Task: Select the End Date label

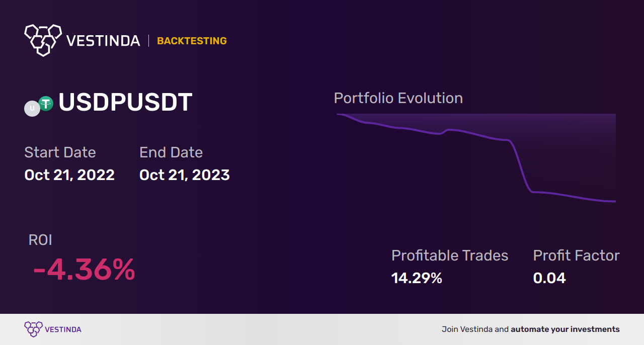Action: pos(171,152)
